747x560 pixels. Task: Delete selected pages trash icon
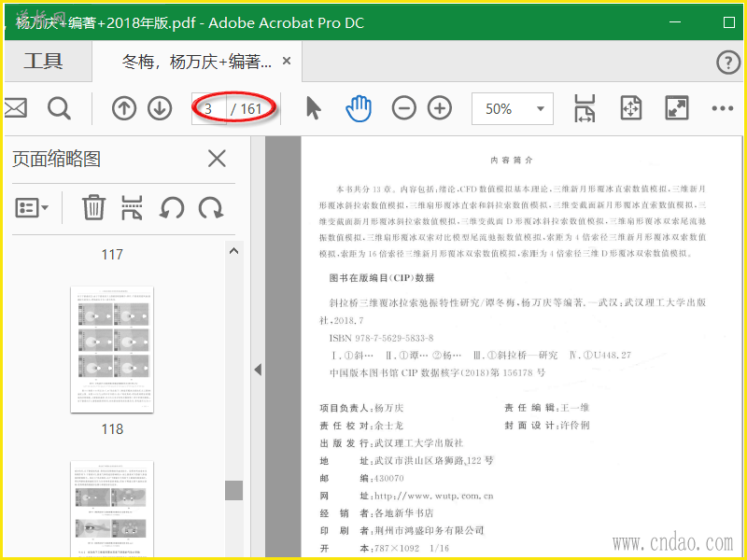93,207
